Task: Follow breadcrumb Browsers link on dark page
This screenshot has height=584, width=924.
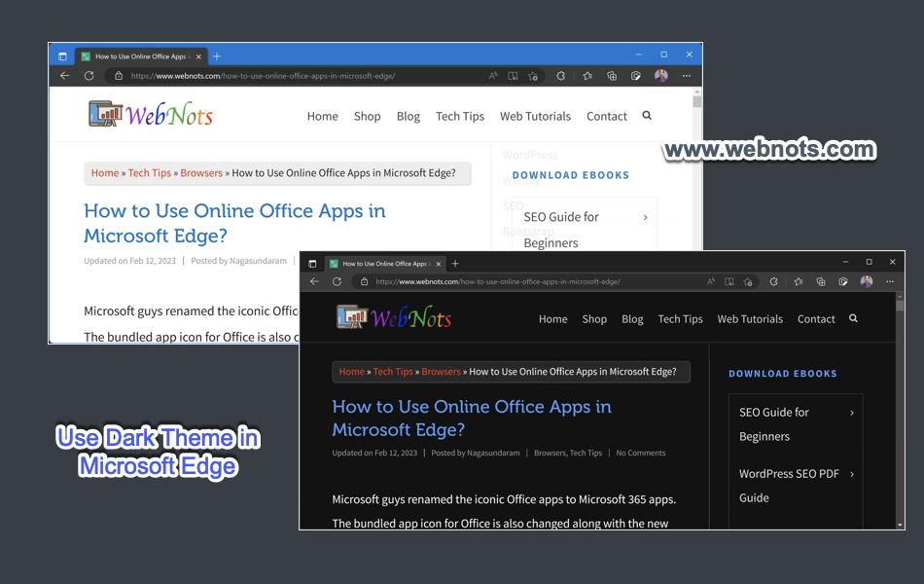Action: [441, 372]
